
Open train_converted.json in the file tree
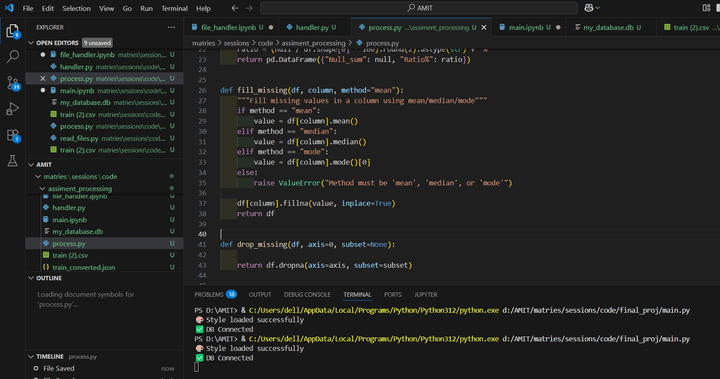point(104,267)
